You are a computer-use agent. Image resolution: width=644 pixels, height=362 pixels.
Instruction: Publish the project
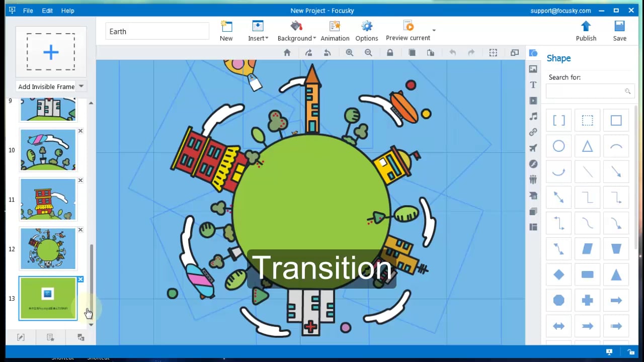(586, 31)
